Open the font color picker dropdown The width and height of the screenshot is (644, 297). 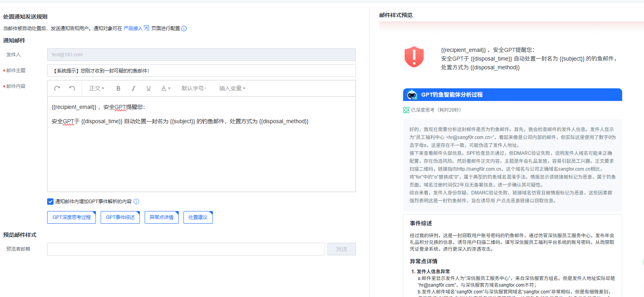[x=166, y=88]
